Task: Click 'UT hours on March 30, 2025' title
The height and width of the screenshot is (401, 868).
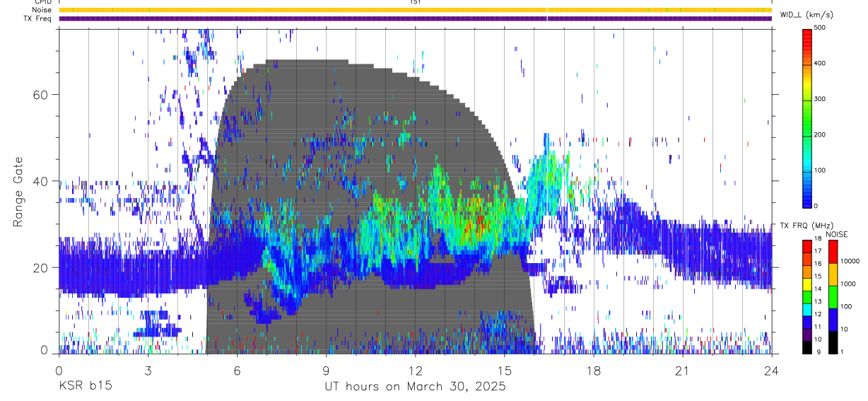Action: pyautogui.click(x=415, y=386)
